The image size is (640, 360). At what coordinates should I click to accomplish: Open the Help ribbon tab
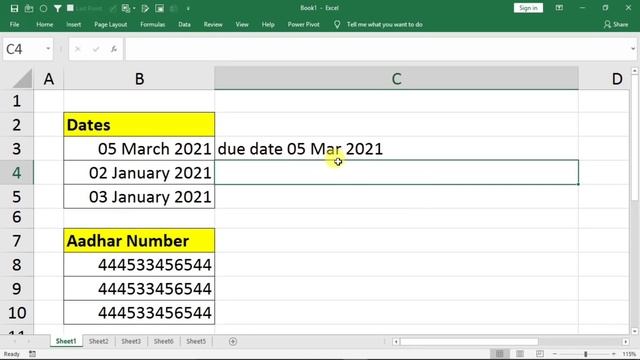pos(268,24)
